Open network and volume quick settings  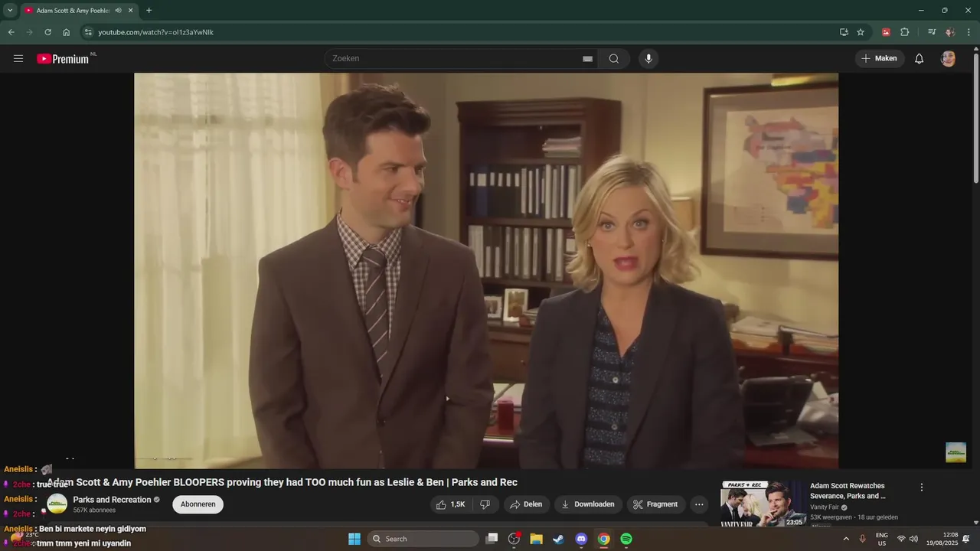(907, 539)
